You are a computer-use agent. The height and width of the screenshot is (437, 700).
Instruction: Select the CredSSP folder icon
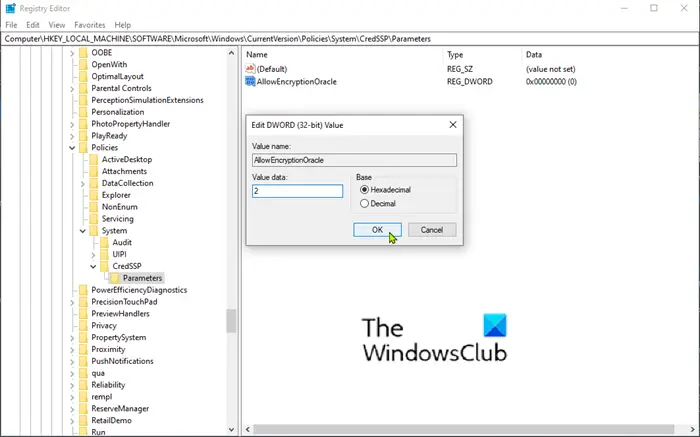click(x=104, y=266)
